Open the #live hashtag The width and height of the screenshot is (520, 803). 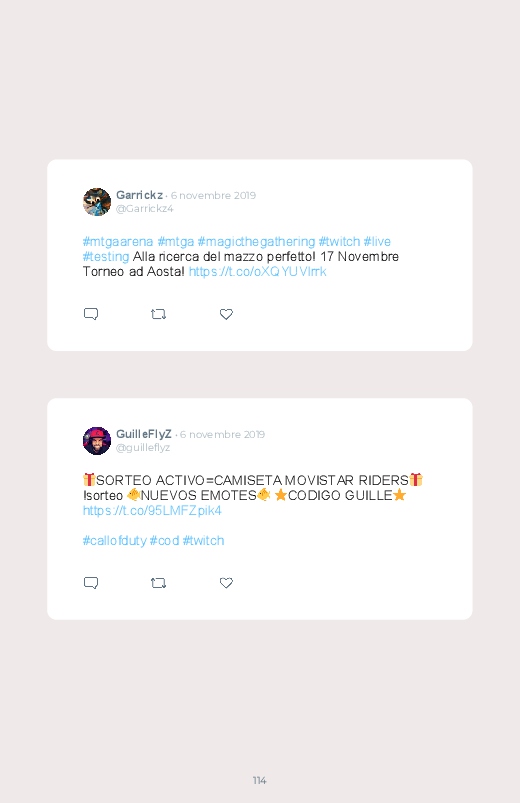click(x=377, y=241)
